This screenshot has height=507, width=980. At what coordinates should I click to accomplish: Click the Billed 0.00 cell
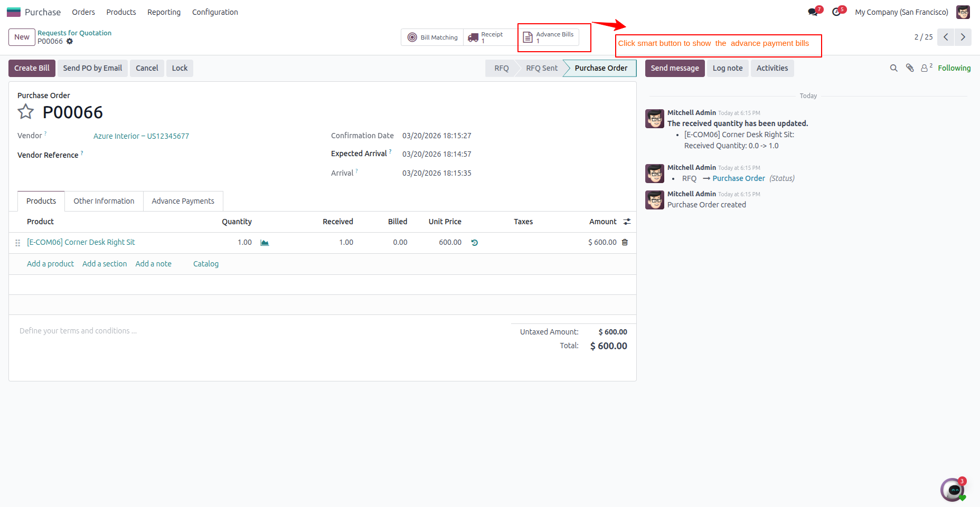point(400,242)
